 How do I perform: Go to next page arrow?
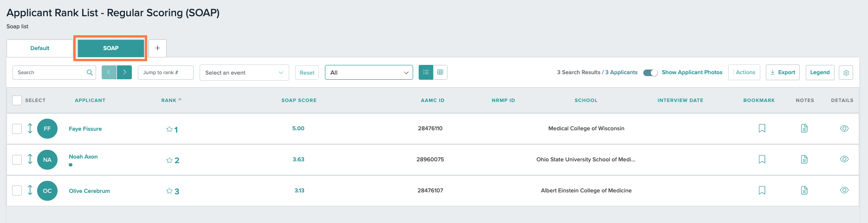pyautogui.click(x=124, y=72)
